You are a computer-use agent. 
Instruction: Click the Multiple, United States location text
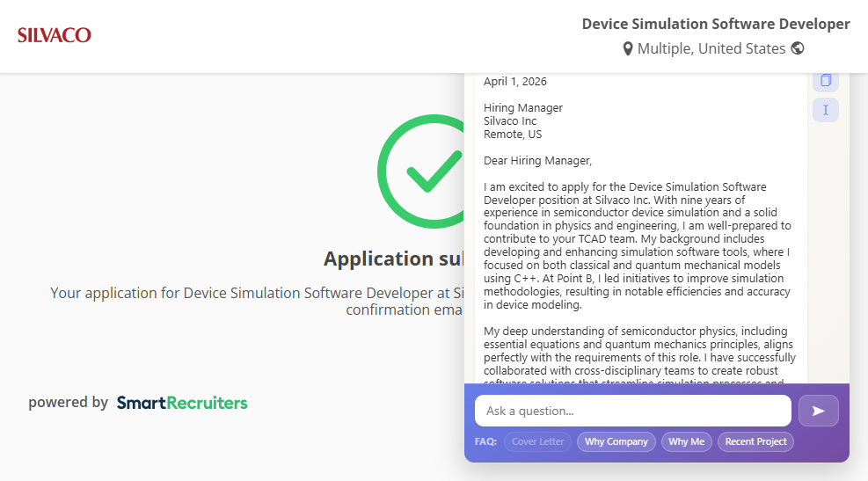pyautogui.click(x=711, y=48)
